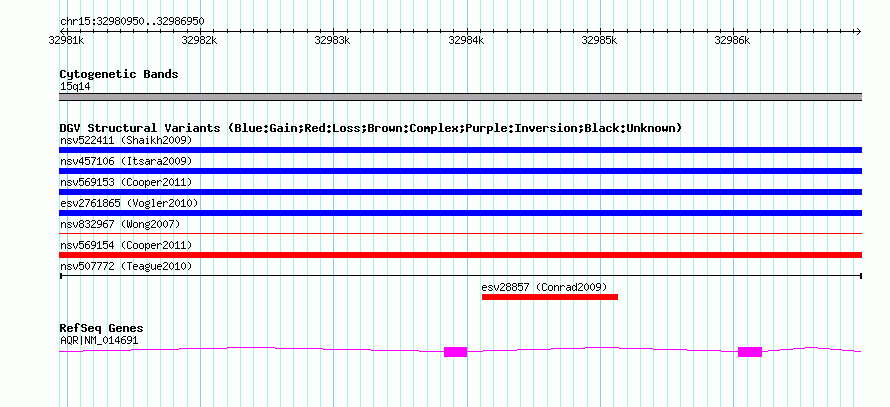The image size is (890, 407).
Task: Click the short red esv28857 (Conrad2009) bar
Action: [x=549, y=297]
